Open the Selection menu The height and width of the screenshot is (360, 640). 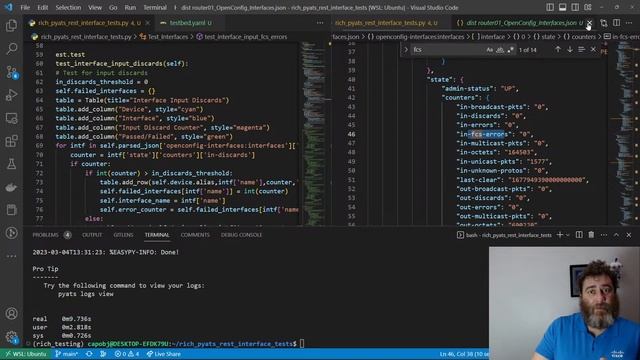point(68,7)
